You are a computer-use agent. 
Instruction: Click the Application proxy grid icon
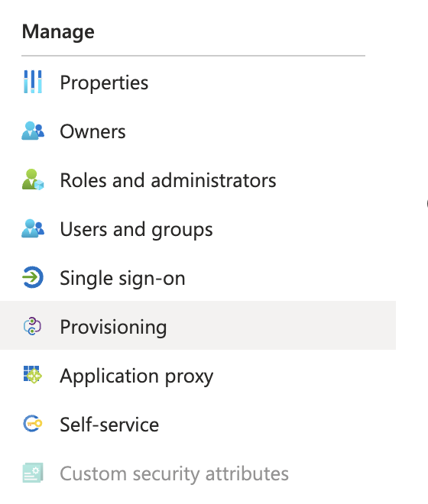33,375
